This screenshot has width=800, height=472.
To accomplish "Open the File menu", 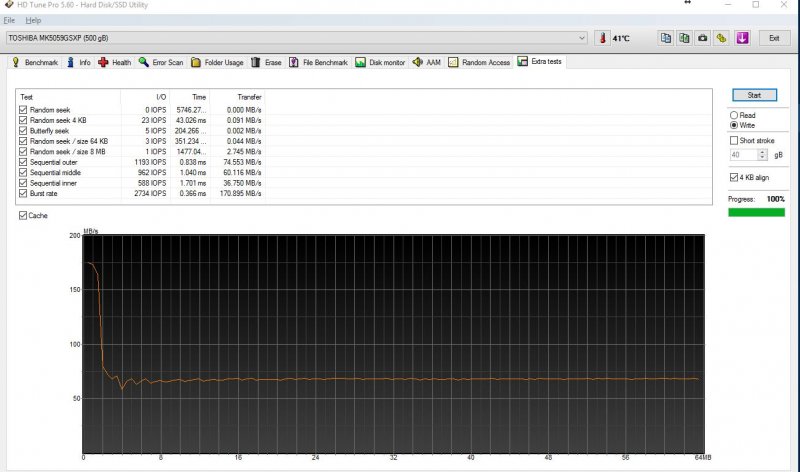I will 9,20.
